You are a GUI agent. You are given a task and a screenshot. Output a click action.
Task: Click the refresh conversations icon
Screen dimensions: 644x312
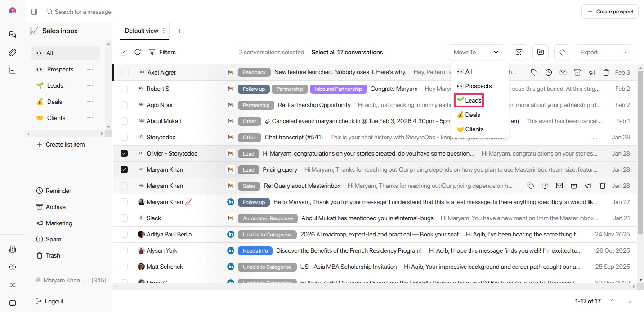point(138,52)
